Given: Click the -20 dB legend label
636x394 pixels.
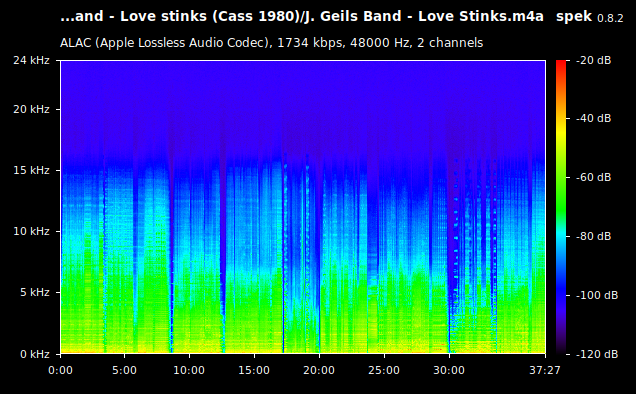Looking at the screenshot, I should point(593,60).
